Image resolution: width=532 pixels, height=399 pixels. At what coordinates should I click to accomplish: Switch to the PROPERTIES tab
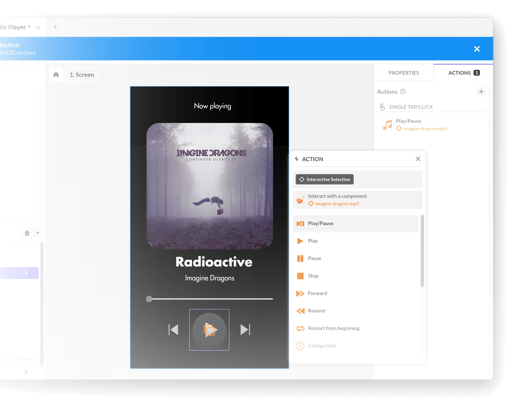tap(404, 73)
